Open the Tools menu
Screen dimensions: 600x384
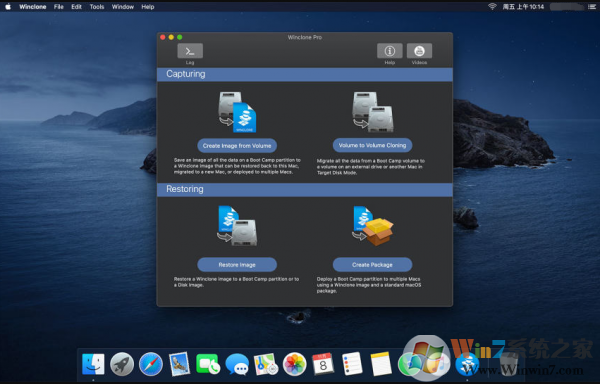(x=97, y=7)
